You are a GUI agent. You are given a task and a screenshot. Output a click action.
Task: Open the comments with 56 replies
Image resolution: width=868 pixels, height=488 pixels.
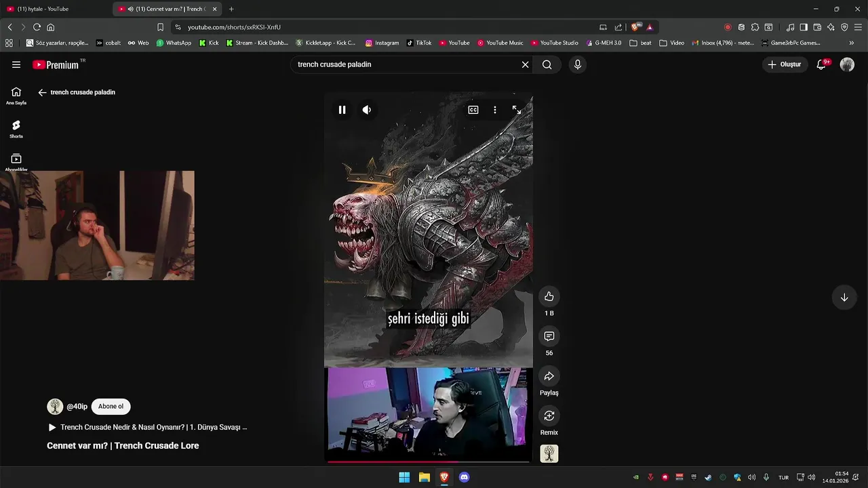[x=549, y=336]
